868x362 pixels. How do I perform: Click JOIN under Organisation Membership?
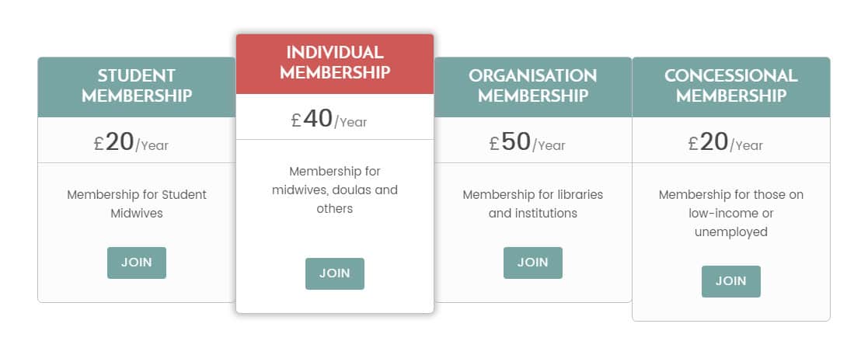532,263
